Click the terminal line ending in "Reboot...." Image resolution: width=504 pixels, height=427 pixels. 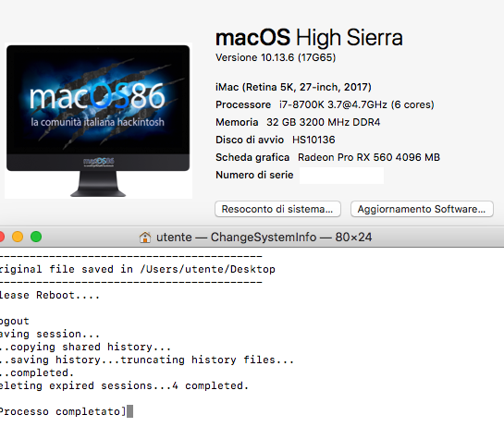click(x=50, y=295)
